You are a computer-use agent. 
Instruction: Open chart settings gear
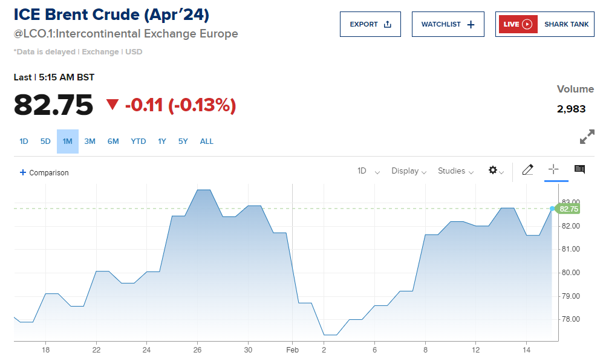(x=494, y=171)
